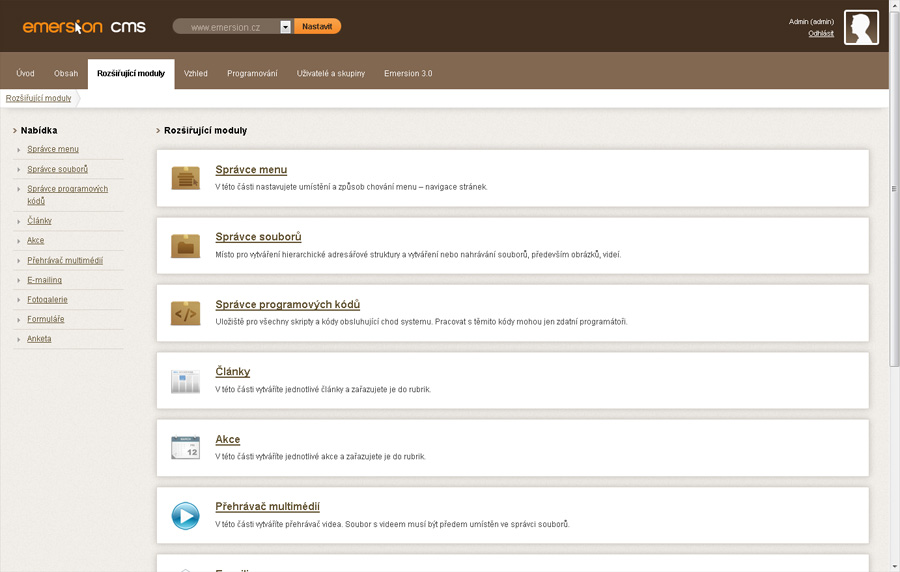Click the Správce menu module icon
Image resolution: width=900 pixels, height=572 pixels.
[x=185, y=178]
